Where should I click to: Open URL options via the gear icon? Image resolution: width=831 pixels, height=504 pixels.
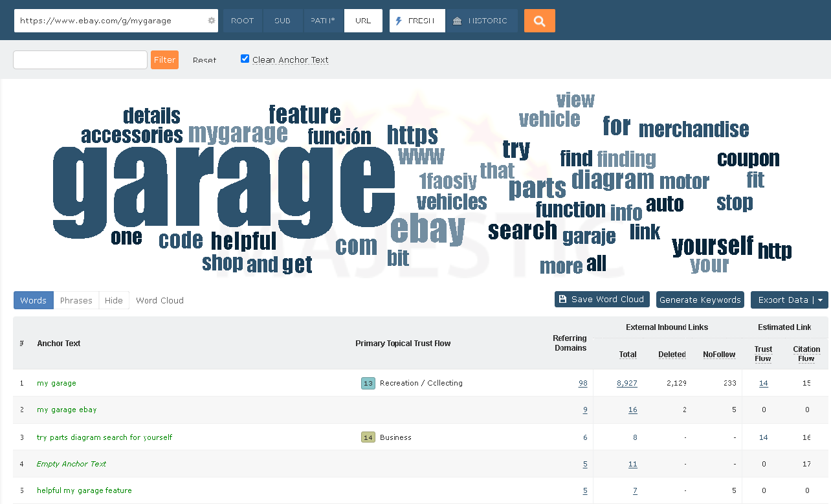click(210, 20)
